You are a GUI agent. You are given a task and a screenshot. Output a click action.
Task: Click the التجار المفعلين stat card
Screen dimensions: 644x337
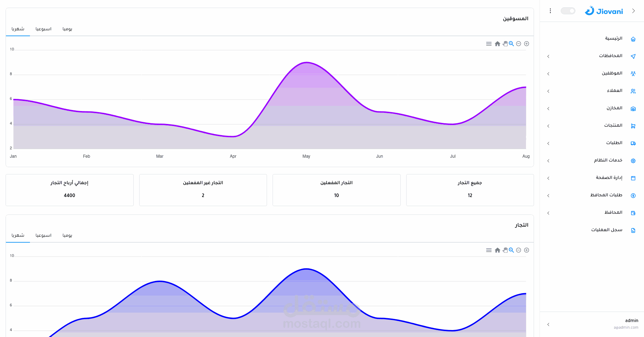pos(337,190)
